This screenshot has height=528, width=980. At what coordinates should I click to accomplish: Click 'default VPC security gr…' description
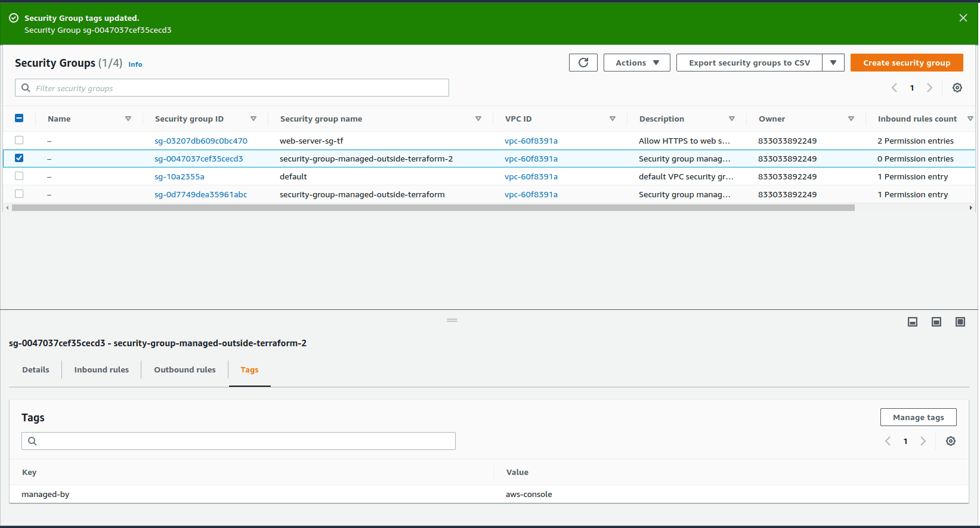(x=686, y=176)
